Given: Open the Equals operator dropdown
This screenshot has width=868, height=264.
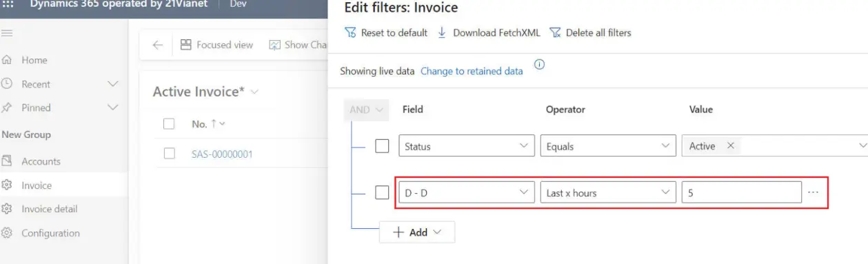Looking at the screenshot, I should pos(608,146).
